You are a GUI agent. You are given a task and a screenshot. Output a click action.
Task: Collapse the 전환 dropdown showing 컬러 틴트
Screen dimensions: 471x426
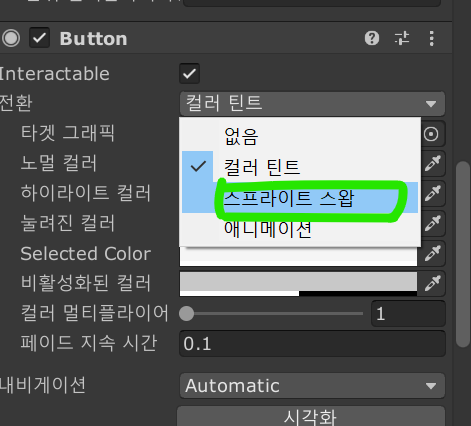click(x=312, y=103)
